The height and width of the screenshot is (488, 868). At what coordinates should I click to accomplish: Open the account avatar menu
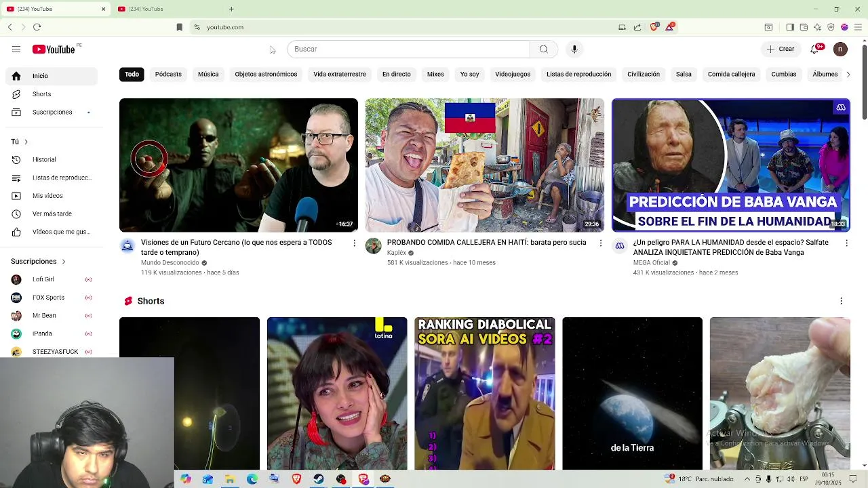tap(840, 49)
